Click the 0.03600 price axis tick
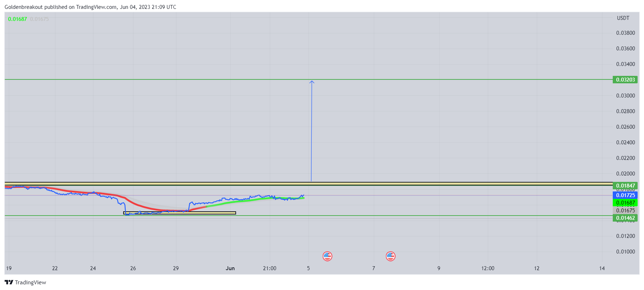This screenshot has width=644, height=290. point(626,49)
